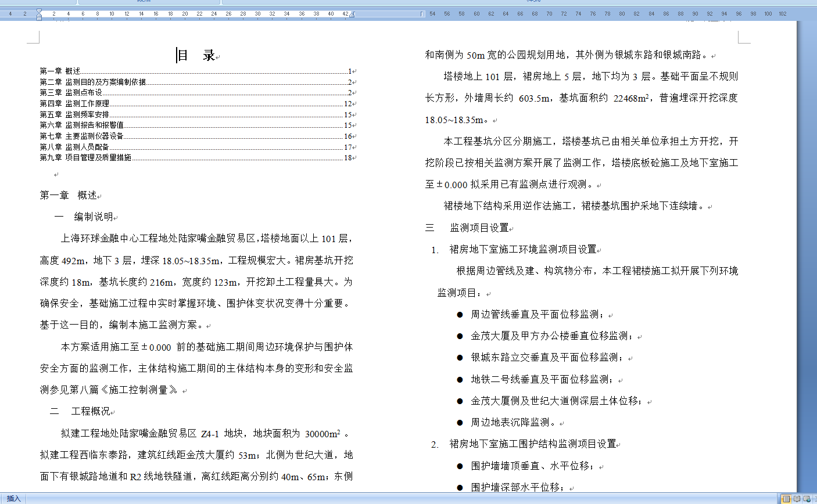Switch to Print Layout view in status bar
The image size is (817, 504).
pyautogui.click(x=786, y=499)
